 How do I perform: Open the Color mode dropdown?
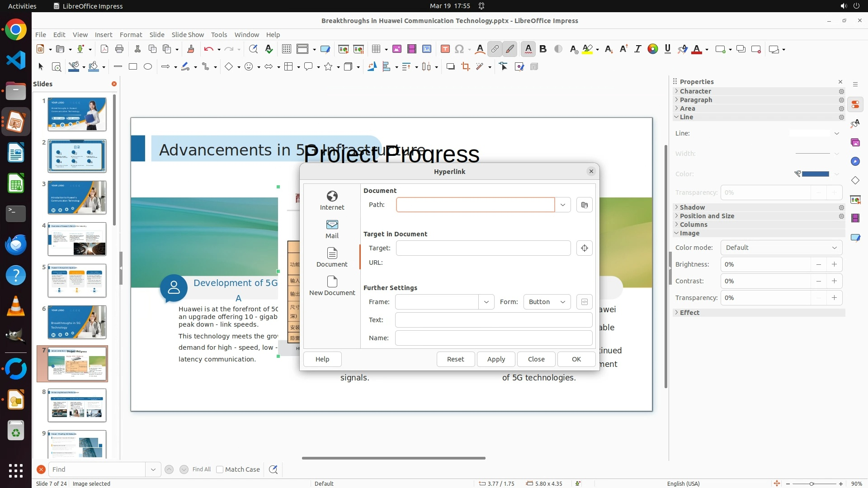(781, 248)
